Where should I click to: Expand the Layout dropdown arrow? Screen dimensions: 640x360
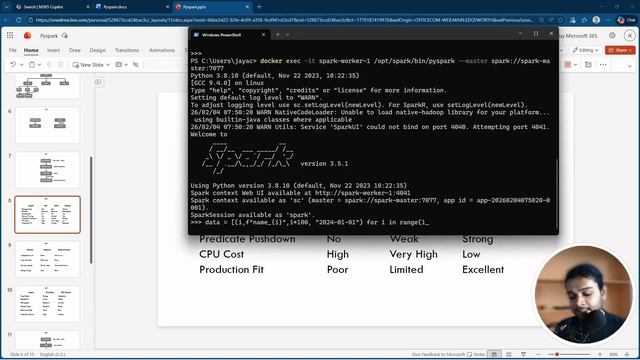pos(126,64)
